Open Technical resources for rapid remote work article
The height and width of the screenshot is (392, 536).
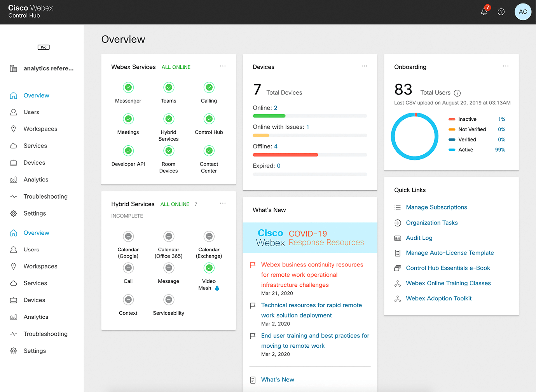coord(311,310)
